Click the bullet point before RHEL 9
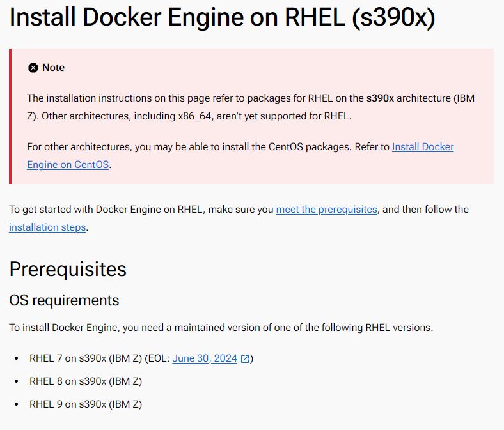 click(17, 404)
